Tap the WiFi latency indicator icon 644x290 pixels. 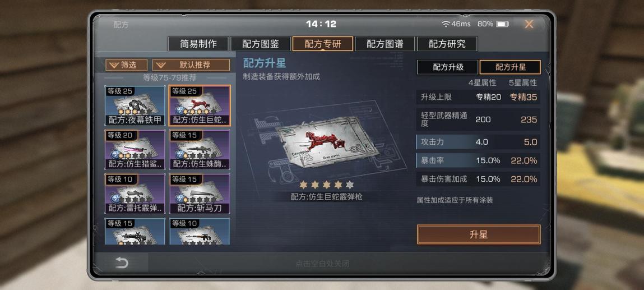446,24
